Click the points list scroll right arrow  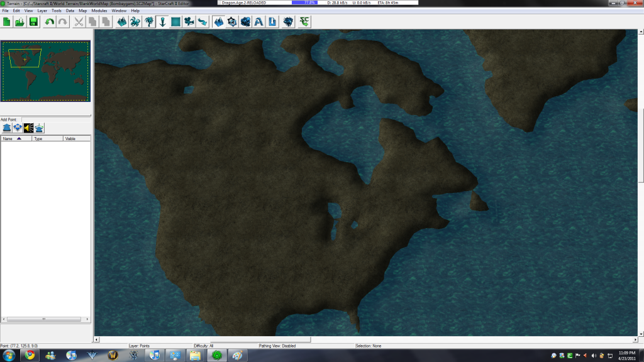[x=87, y=319]
